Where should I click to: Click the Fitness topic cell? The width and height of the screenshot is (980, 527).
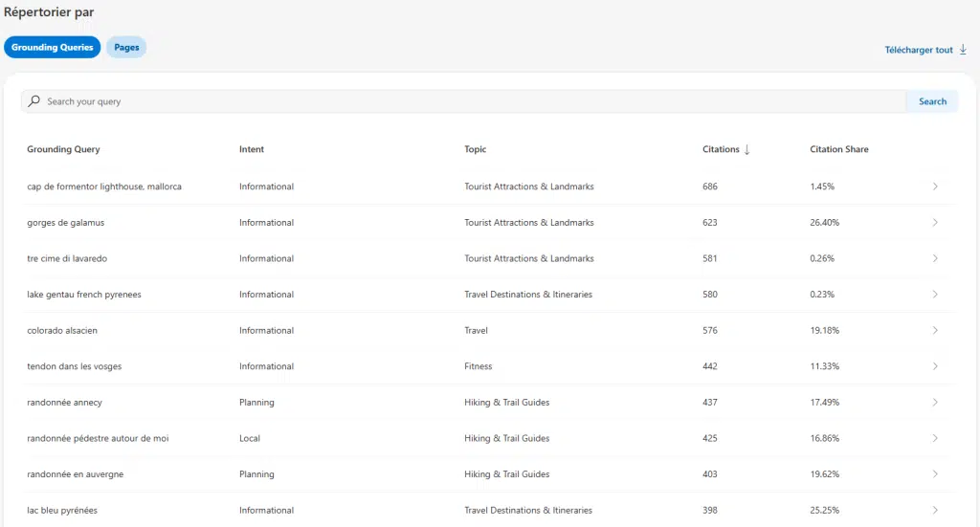pos(479,366)
